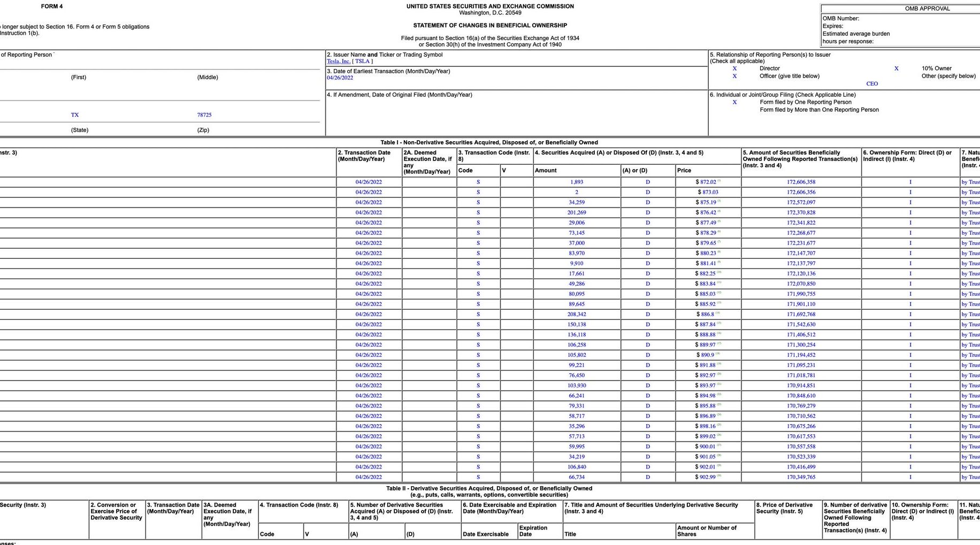The width and height of the screenshot is (980, 545).
Task: Click the Amount or Number of Shares header
Action: click(x=707, y=531)
